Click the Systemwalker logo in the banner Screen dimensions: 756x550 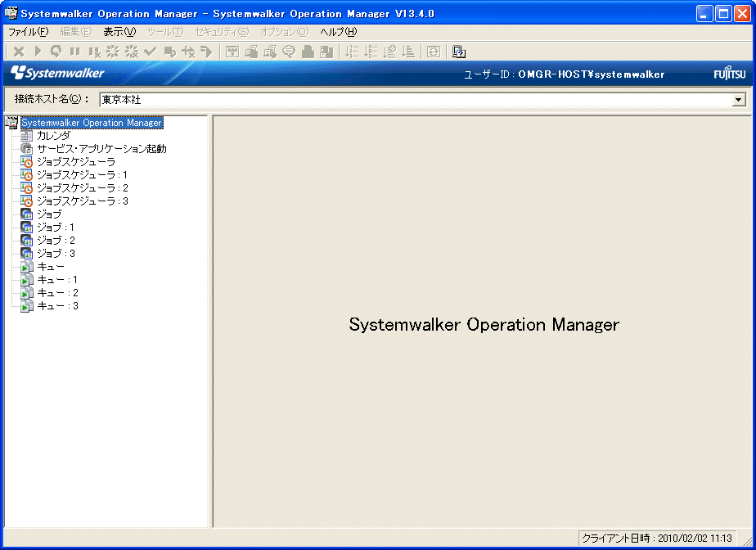click(x=57, y=73)
